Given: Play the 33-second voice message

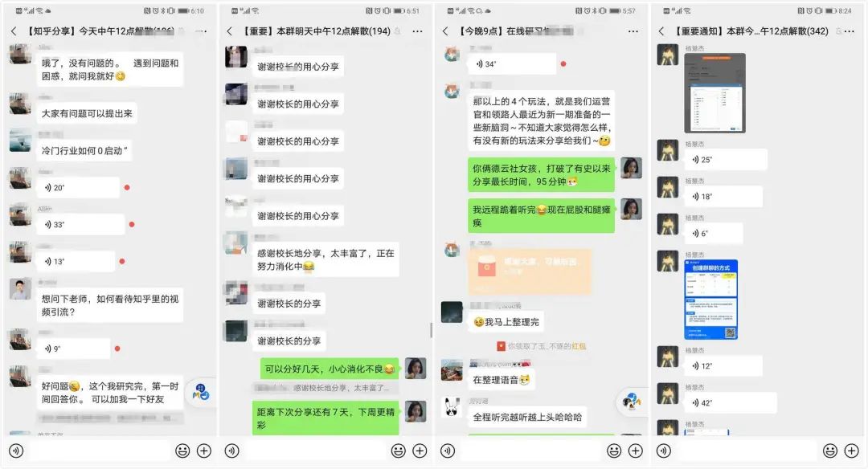Looking at the screenshot, I should pos(80,225).
